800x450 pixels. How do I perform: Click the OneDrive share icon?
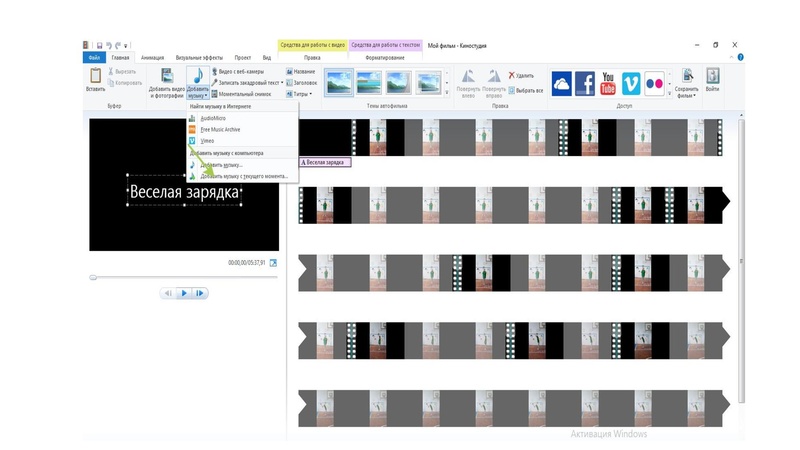[x=561, y=83]
